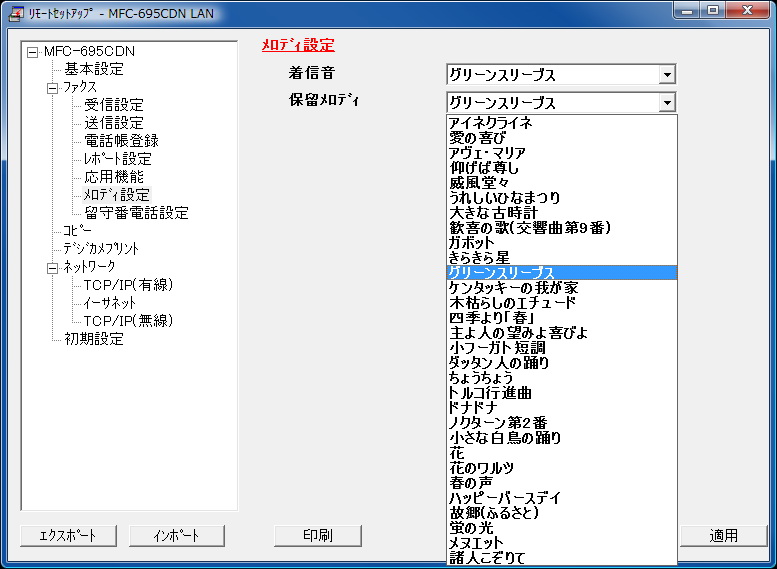Click the 印刷 button

tap(318, 536)
